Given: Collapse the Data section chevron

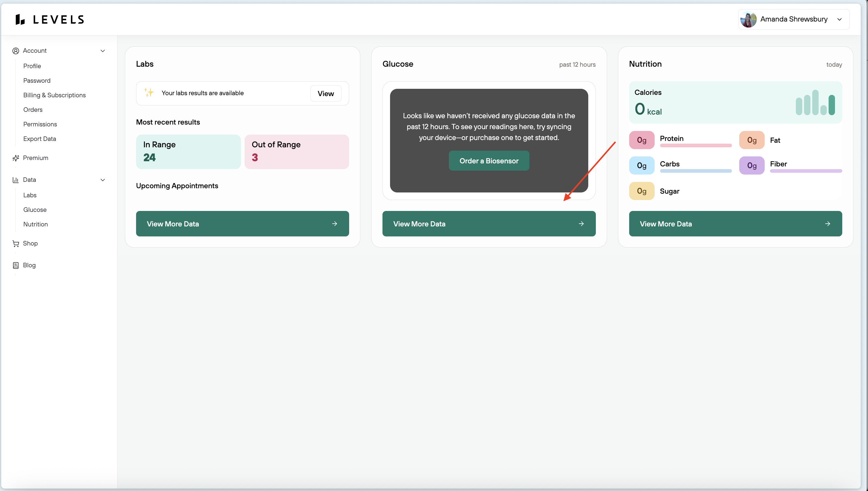Looking at the screenshot, I should pyautogui.click(x=103, y=180).
